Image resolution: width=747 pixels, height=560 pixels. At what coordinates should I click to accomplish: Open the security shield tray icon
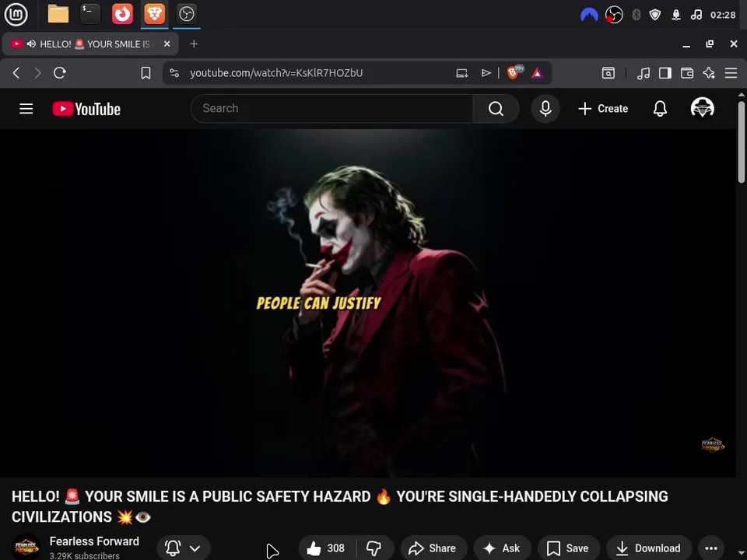[x=655, y=15]
